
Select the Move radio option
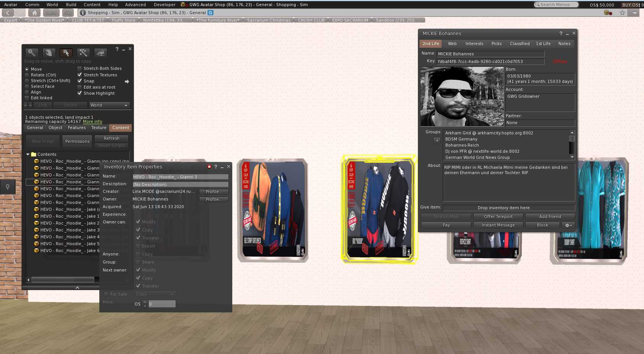click(27, 69)
